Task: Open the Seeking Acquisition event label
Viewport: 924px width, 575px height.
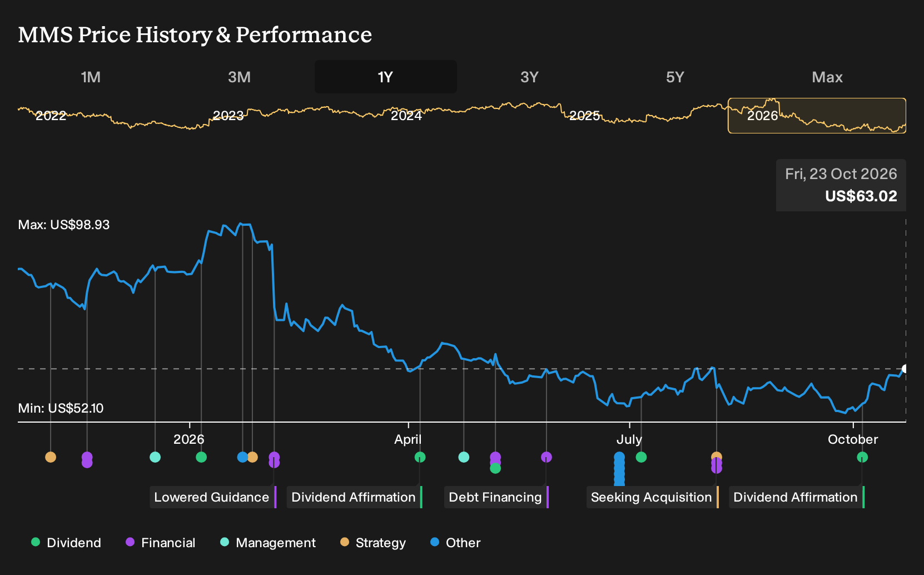Action: coord(653,497)
